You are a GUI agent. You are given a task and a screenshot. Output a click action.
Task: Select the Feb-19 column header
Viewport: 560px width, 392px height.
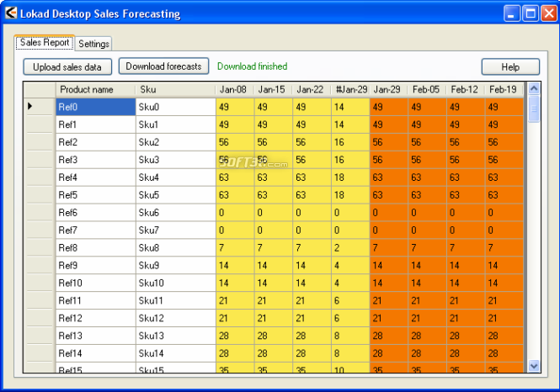click(504, 90)
